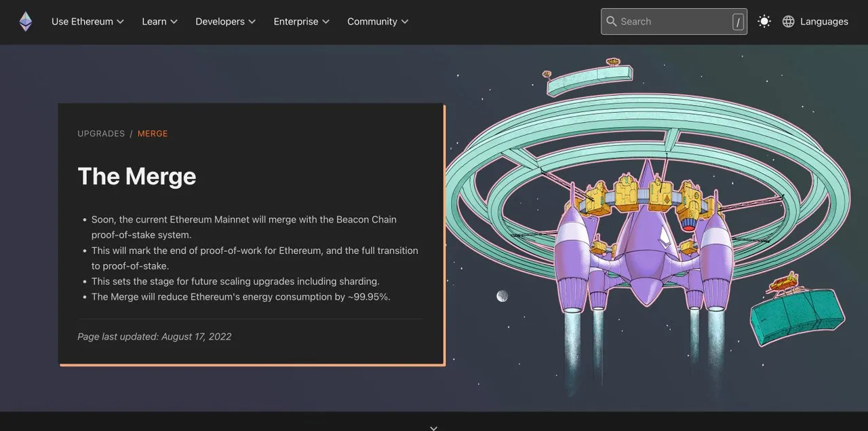Open the Community menu

coord(378,22)
